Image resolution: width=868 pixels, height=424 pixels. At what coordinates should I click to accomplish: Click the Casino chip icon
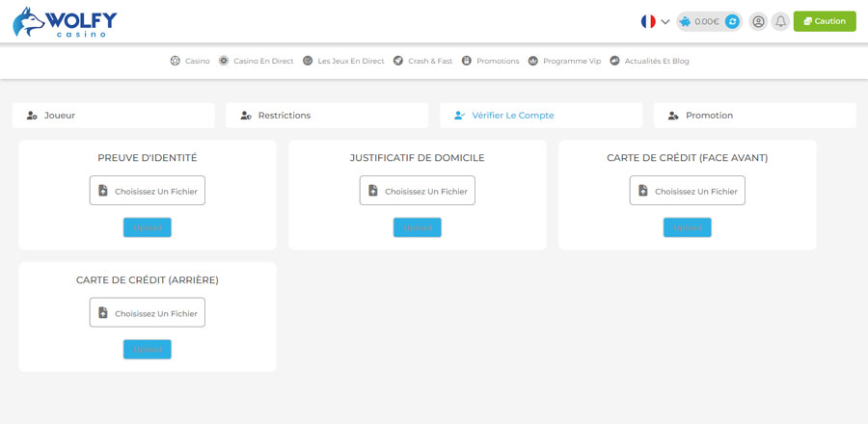coord(175,61)
